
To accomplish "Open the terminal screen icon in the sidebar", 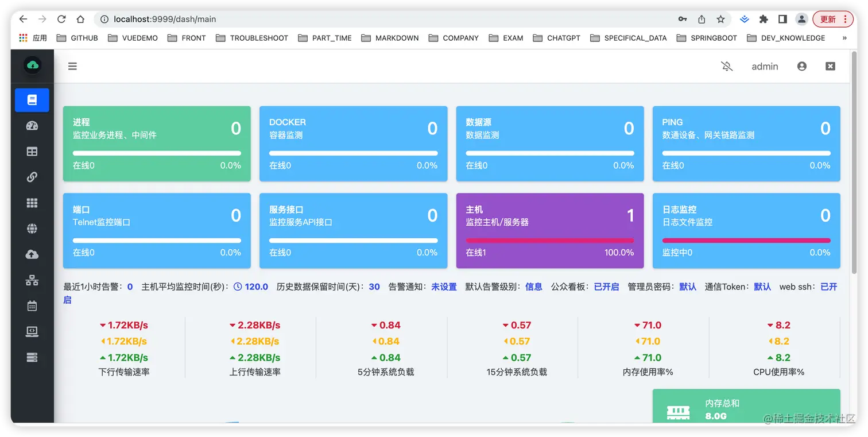I will (32, 331).
